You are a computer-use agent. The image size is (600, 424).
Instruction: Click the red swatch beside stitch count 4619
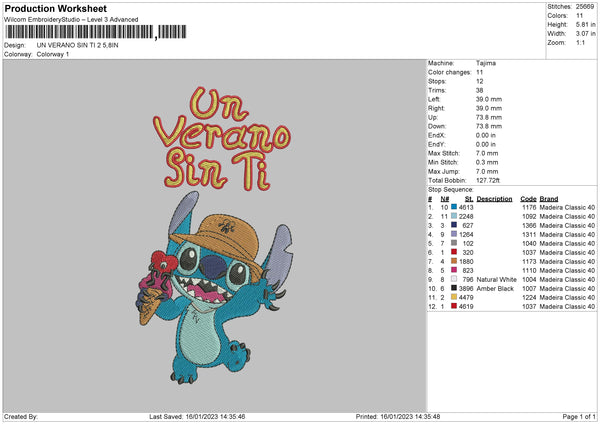(454, 306)
